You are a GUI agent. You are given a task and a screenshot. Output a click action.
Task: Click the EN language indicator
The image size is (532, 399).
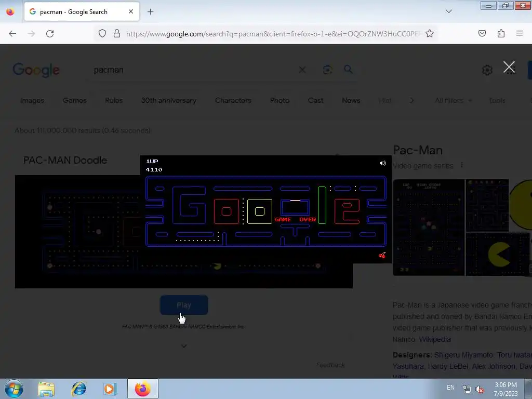[x=450, y=388]
